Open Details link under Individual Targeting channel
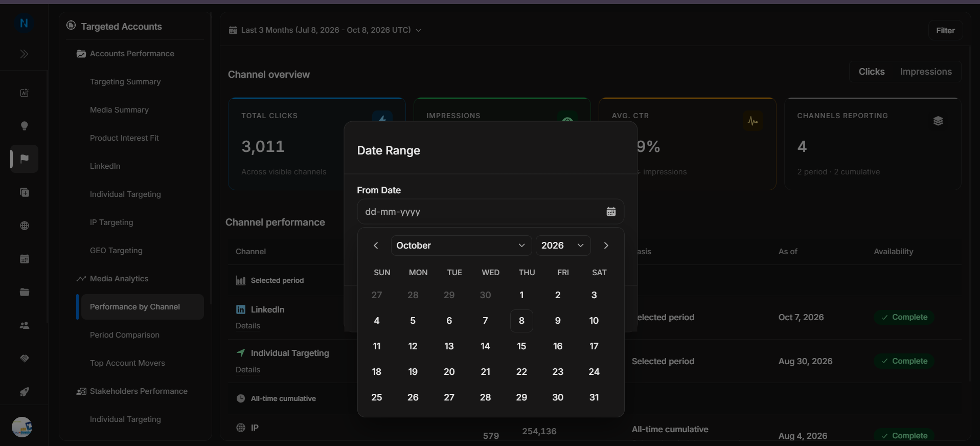Screen dimensions: 980x446 [248, 370]
